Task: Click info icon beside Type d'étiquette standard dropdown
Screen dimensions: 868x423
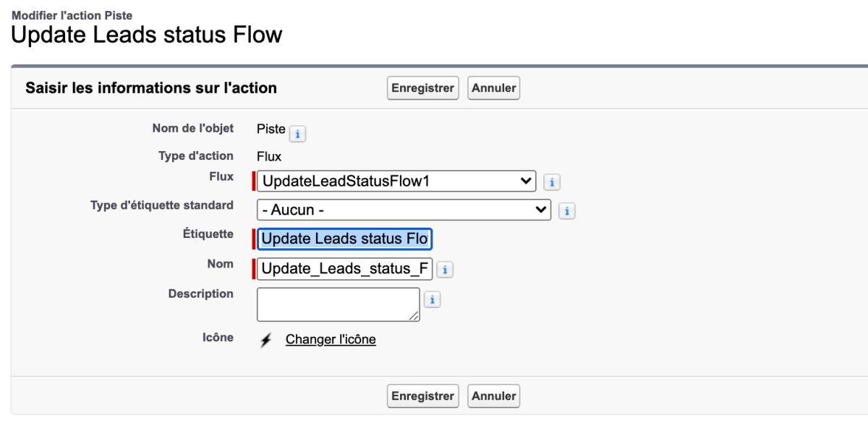Action: (x=567, y=210)
